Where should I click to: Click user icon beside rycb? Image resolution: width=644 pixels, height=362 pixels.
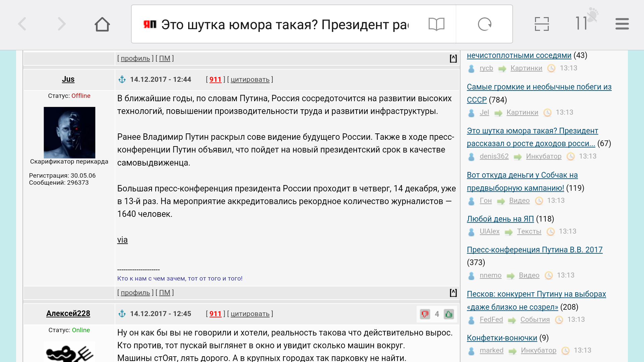pos(471,69)
